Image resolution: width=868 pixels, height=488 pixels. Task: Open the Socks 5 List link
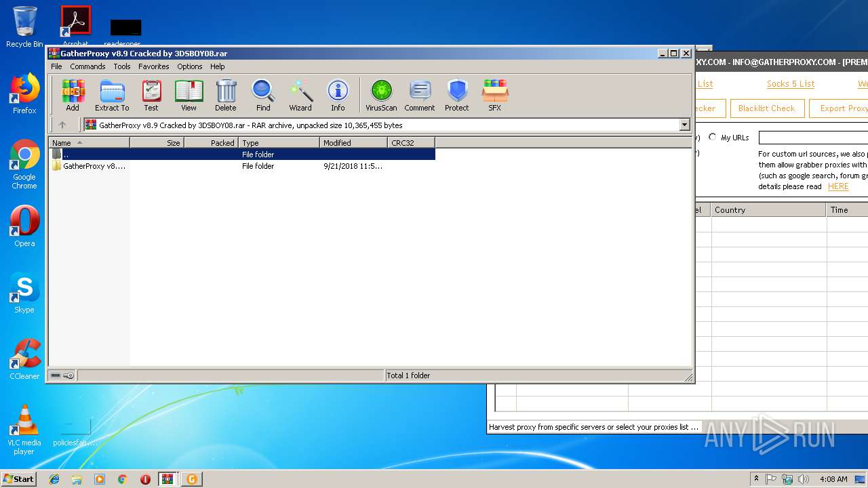pyautogui.click(x=791, y=84)
